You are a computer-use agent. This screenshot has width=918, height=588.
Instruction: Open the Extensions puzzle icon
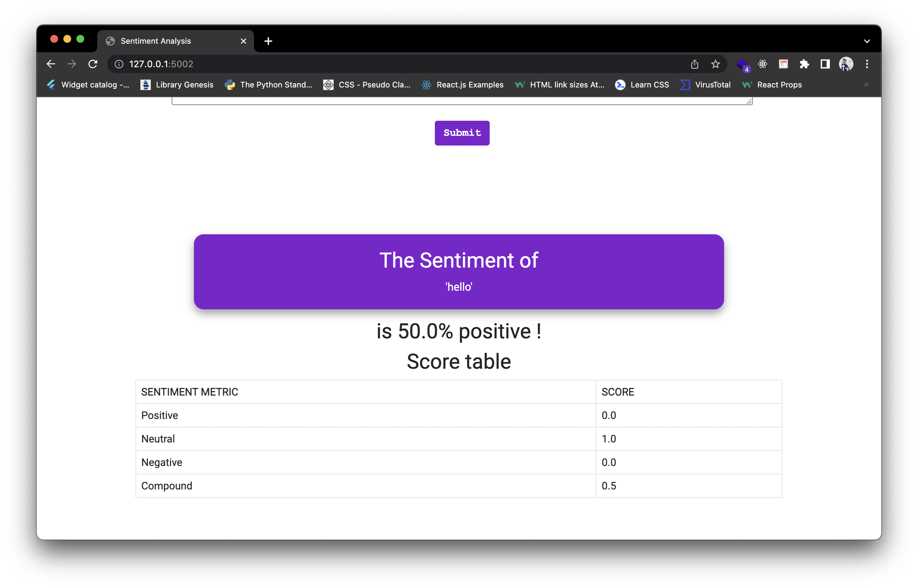[804, 64]
